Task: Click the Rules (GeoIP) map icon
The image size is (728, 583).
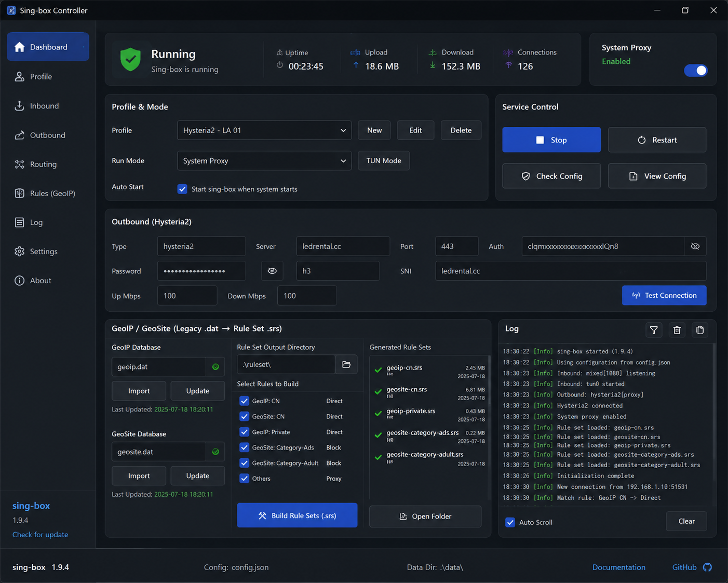Action: coord(20,193)
